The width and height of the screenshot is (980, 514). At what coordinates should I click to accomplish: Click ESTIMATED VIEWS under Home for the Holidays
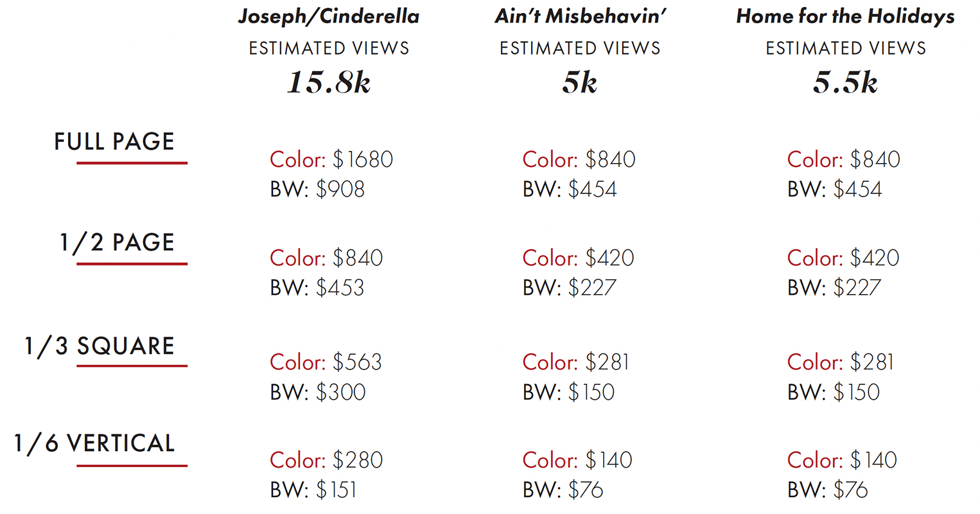click(845, 48)
